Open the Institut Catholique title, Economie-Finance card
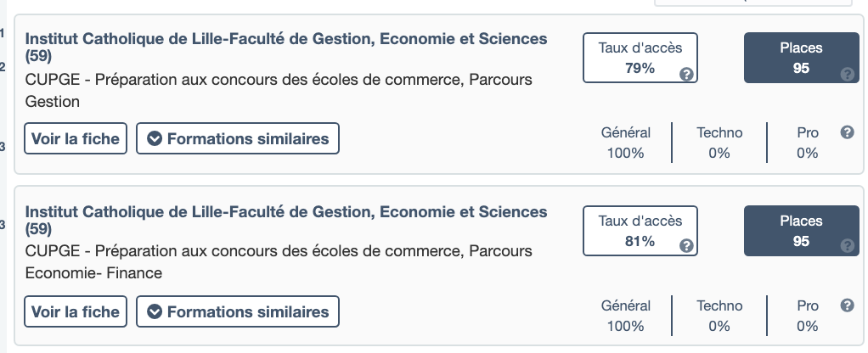 pyautogui.click(x=285, y=211)
